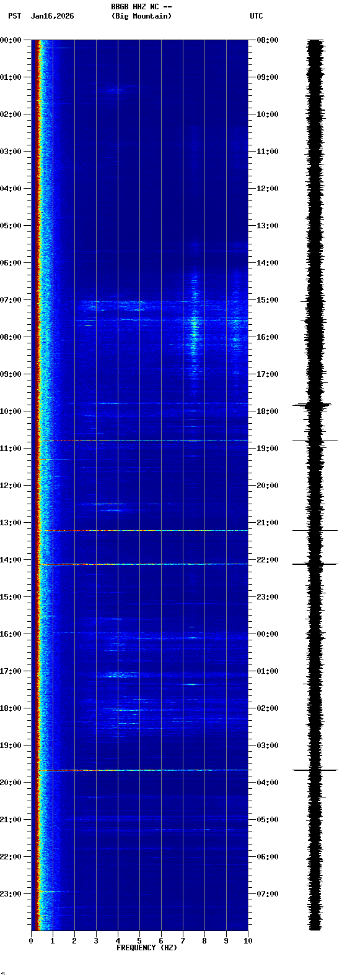Image resolution: width=342 pixels, height=980 pixels.
Task: Click UTC axis label '22:00'
Action: click(x=268, y=560)
